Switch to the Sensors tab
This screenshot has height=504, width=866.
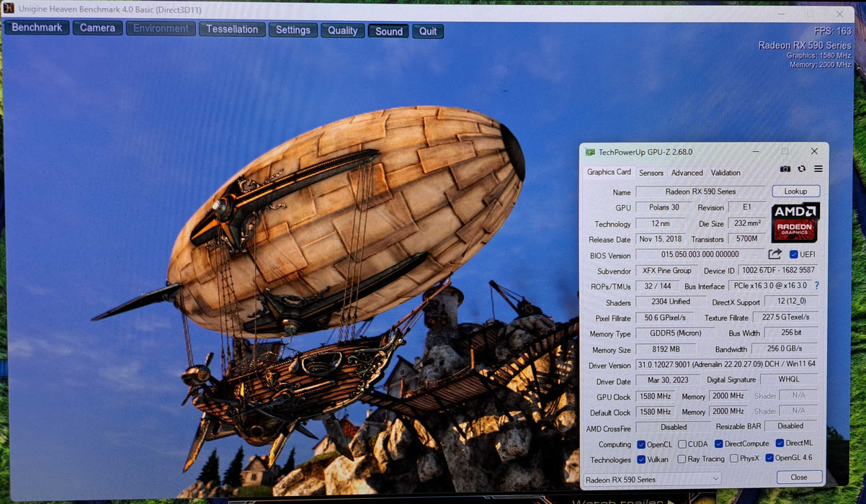pyautogui.click(x=651, y=173)
